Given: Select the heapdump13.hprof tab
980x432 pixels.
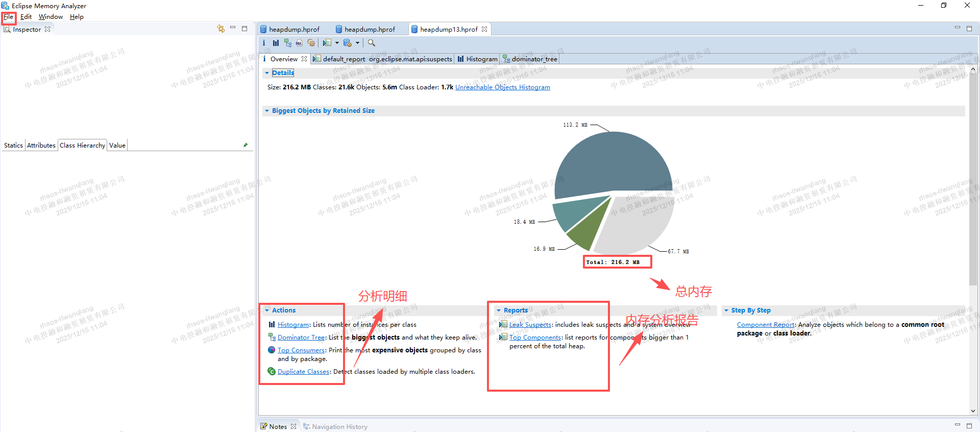Looking at the screenshot, I should (x=449, y=29).
